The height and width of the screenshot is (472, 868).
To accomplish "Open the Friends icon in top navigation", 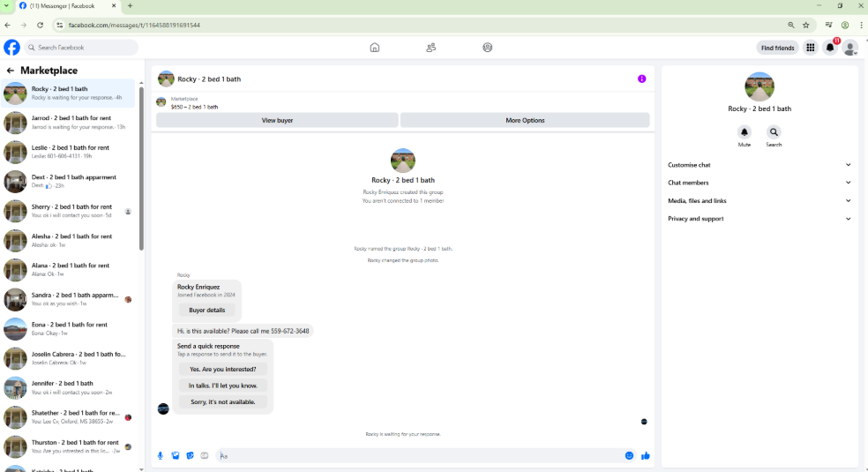I will coord(430,48).
